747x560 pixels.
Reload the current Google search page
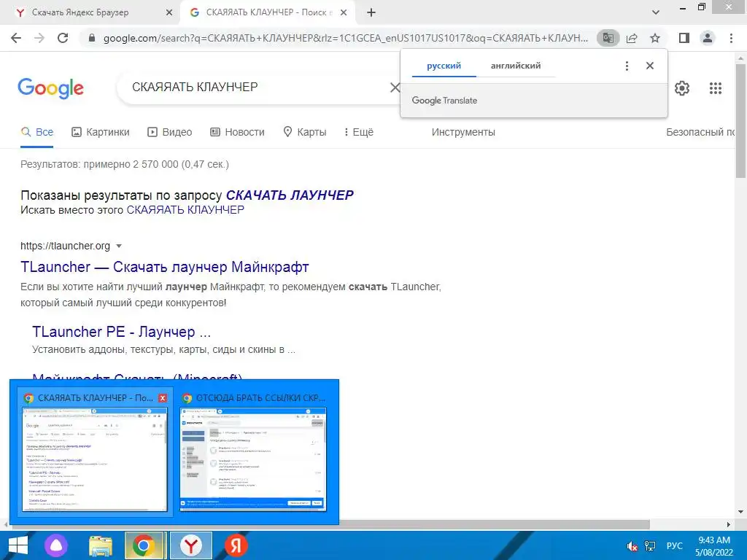pyautogui.click(x=63, y=38)
